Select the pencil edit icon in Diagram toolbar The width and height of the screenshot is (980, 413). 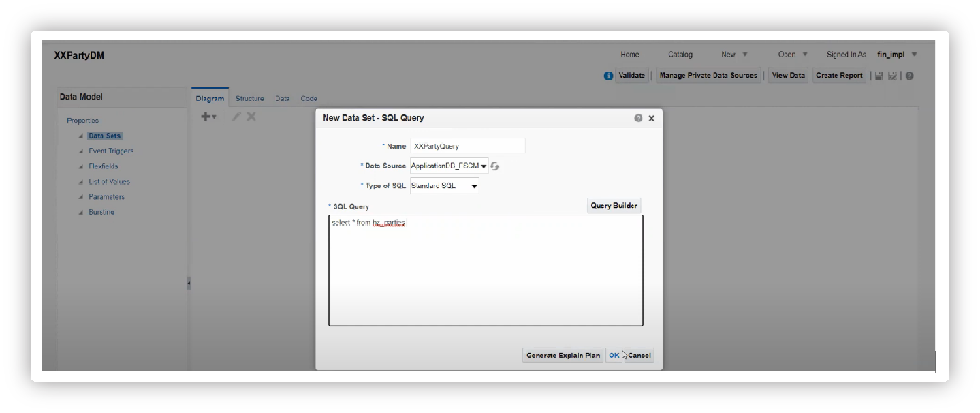[236, 116]
